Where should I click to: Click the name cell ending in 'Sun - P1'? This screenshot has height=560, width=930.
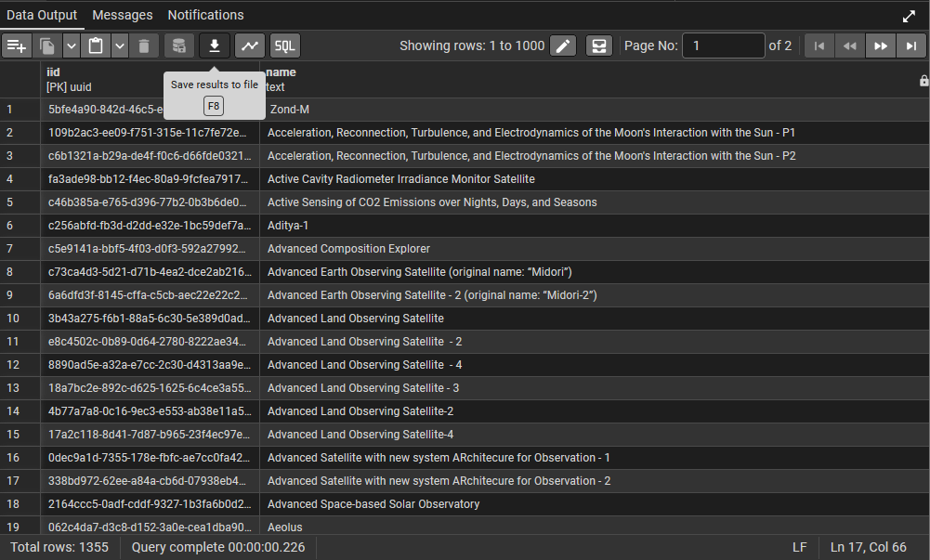point(595,132)
